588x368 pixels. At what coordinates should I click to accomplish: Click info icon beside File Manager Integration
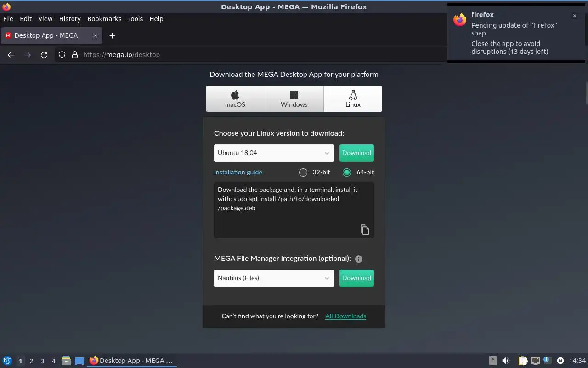(x=359, y=259)
